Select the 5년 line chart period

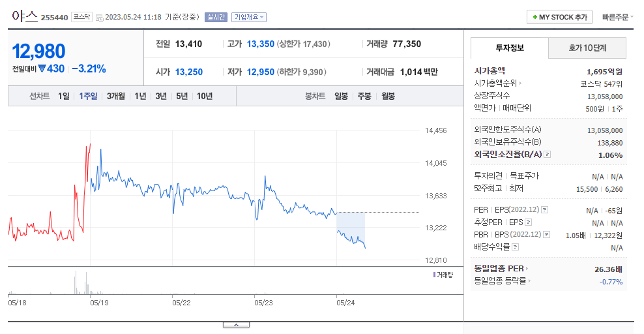click(182, 96)
